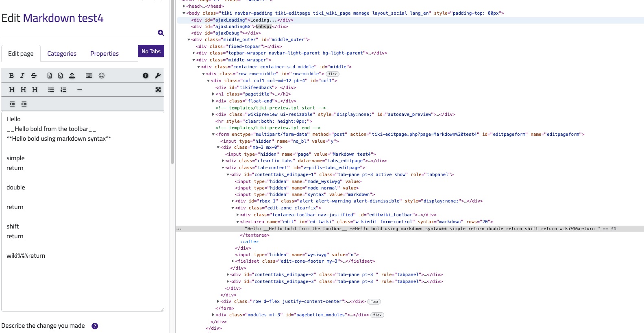Open the smiley emoji picker

click(102, 76)
